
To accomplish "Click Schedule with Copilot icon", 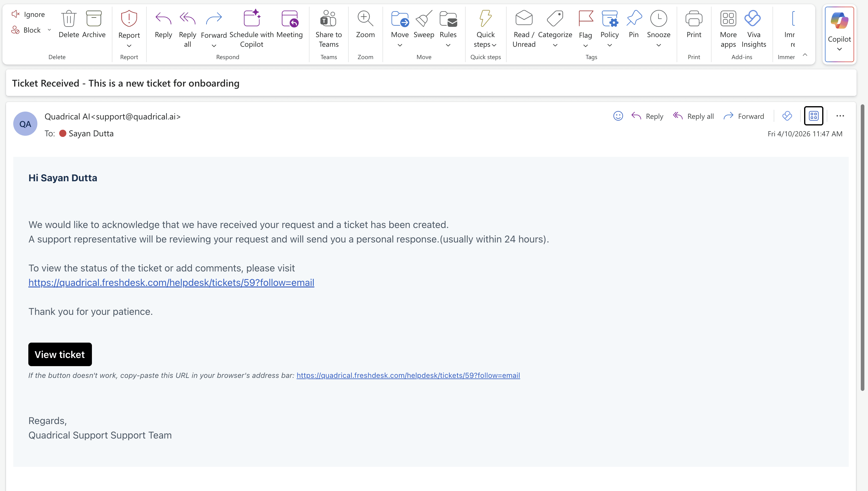I will 251,18.
